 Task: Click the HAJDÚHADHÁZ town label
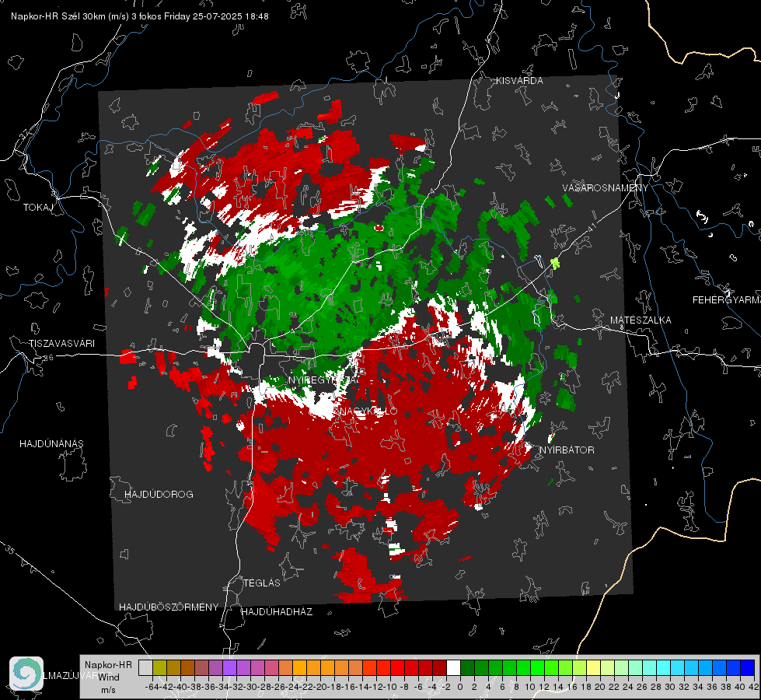pos(277,612)
